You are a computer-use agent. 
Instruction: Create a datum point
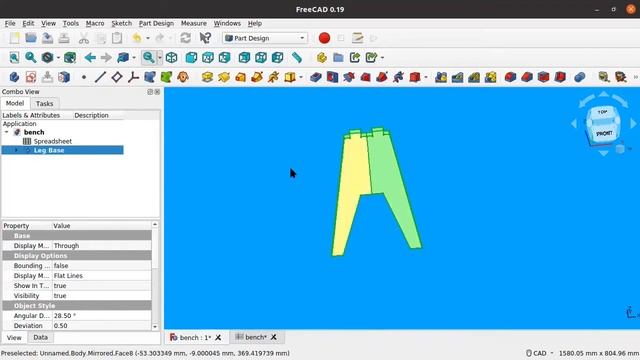click(x=84, y=77)
